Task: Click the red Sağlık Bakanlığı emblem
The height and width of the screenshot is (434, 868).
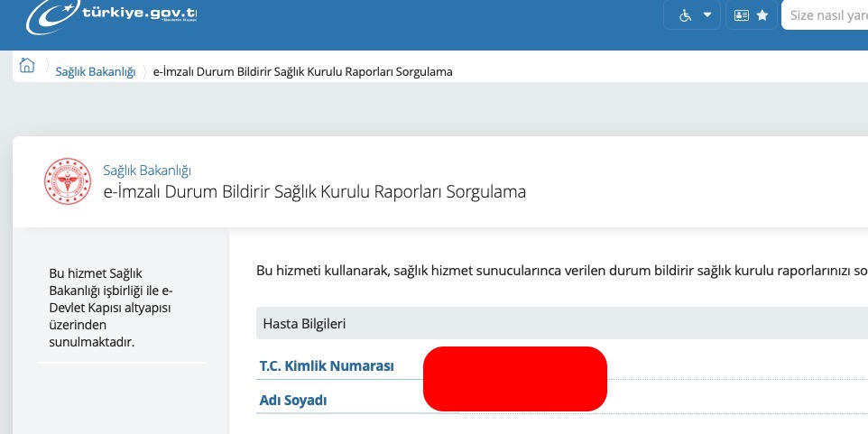Action: point(68,180)
